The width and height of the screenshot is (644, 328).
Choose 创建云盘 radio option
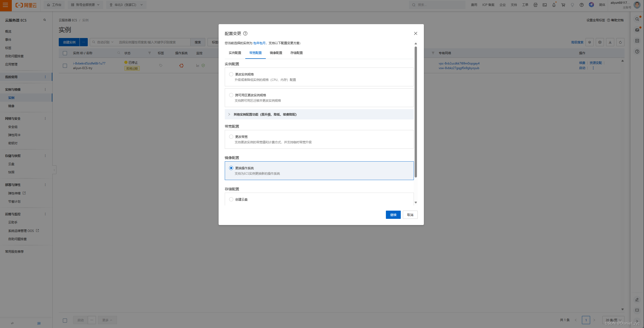coord(231,199)
